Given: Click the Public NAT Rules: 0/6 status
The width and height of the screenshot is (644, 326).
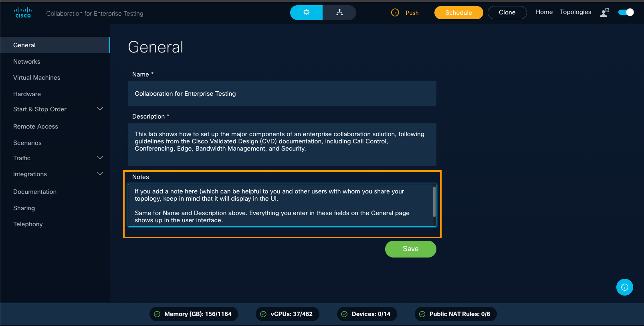Looking at the screenshot, I should click(x=456, y=314).
